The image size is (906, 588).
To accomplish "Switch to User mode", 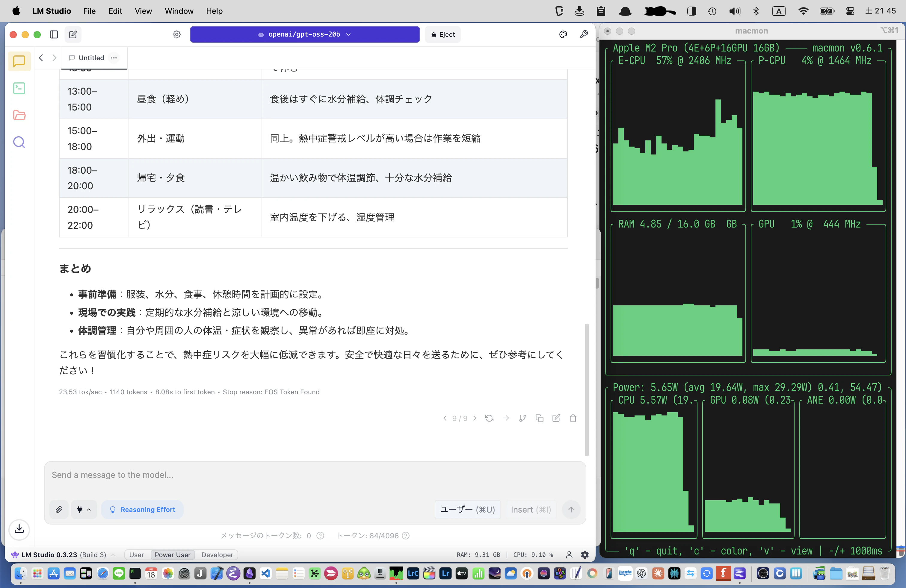I will (136, 555).
